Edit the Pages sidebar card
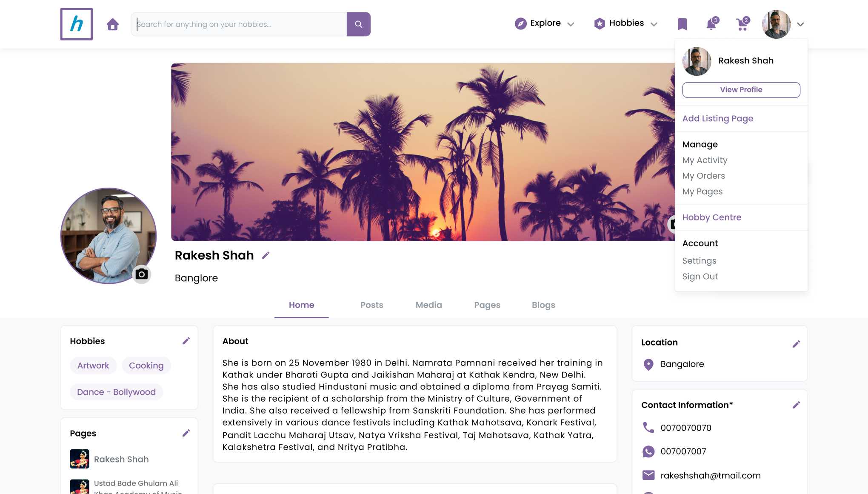This screenshot has height=494, width=868. (x=186, y=433)
